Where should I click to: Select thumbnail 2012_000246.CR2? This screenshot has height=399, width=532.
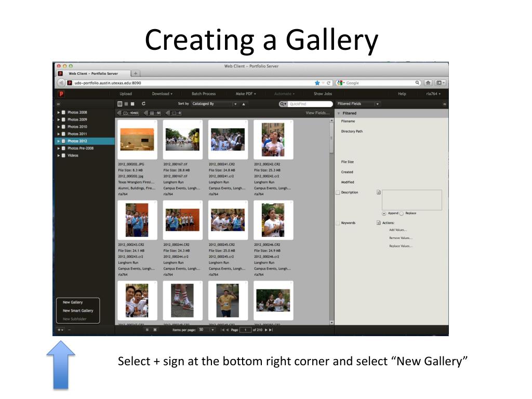point(273,220)
